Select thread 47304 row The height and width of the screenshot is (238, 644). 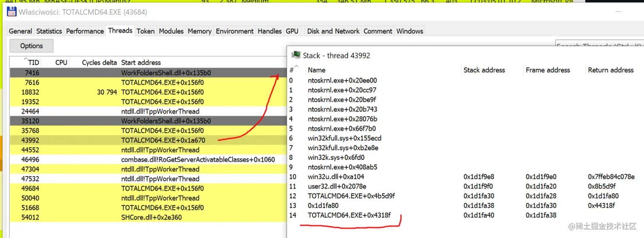[148, 169]
